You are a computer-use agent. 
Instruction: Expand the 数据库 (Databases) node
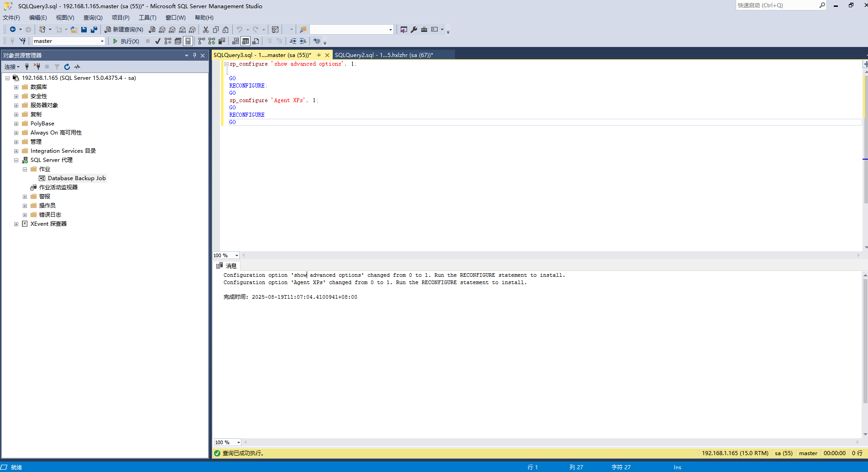16,87
